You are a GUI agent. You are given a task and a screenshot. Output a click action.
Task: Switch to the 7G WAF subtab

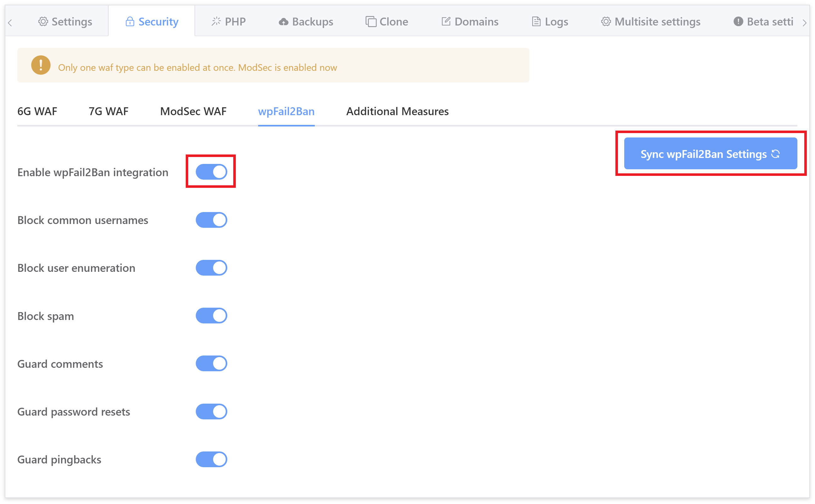tap(109, 111)
